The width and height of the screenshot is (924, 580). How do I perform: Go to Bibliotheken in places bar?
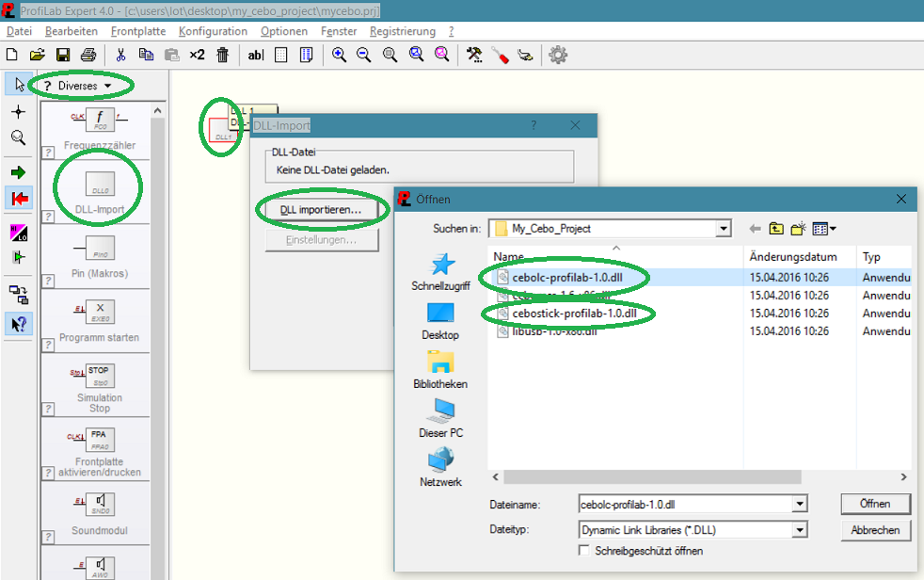pyautogui.click(x=440, y=370)
